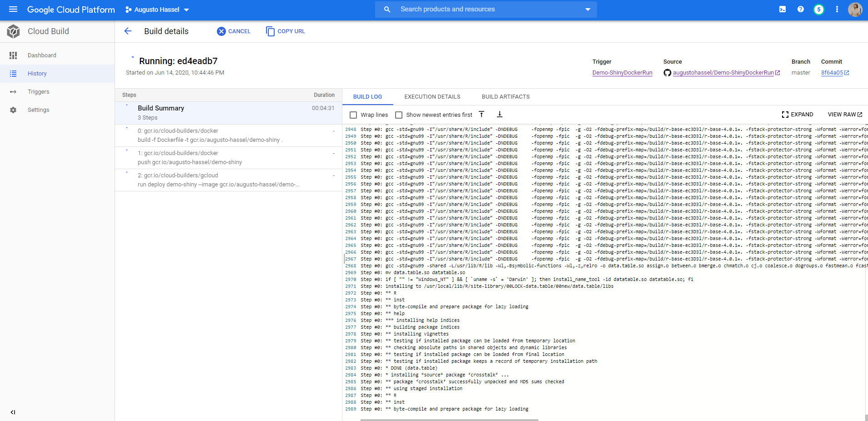Open Triggers in the sidebar

[57, 92]
